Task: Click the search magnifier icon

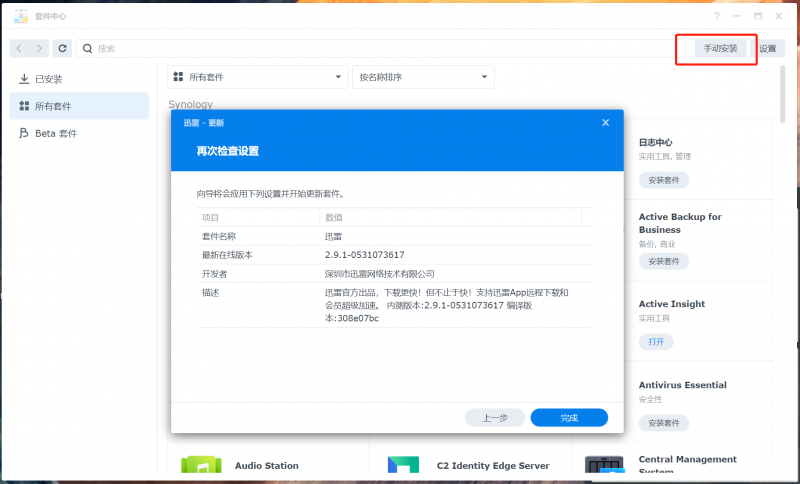Action: (88, 48)
